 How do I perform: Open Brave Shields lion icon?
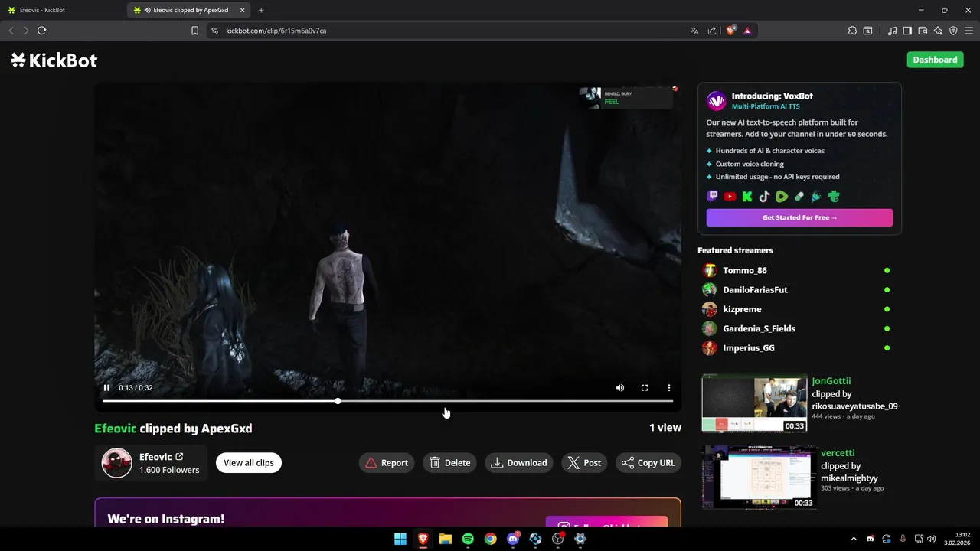click(x=730, y=31)
